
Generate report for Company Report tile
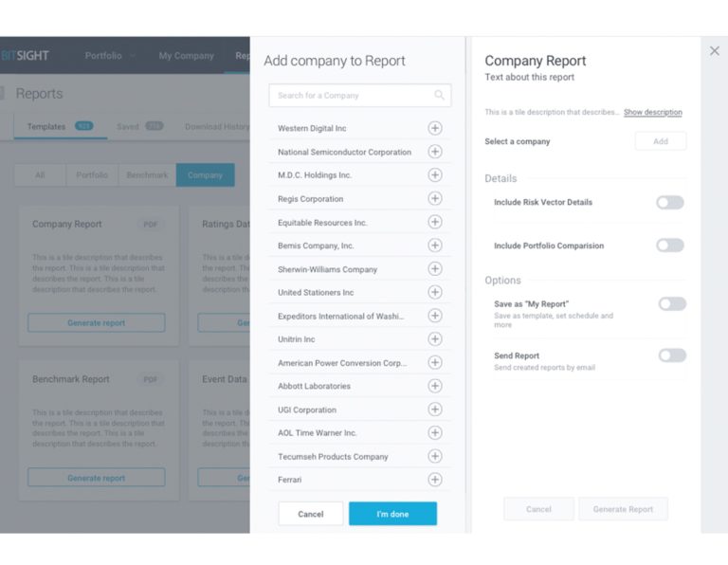(x=96, y=322)
